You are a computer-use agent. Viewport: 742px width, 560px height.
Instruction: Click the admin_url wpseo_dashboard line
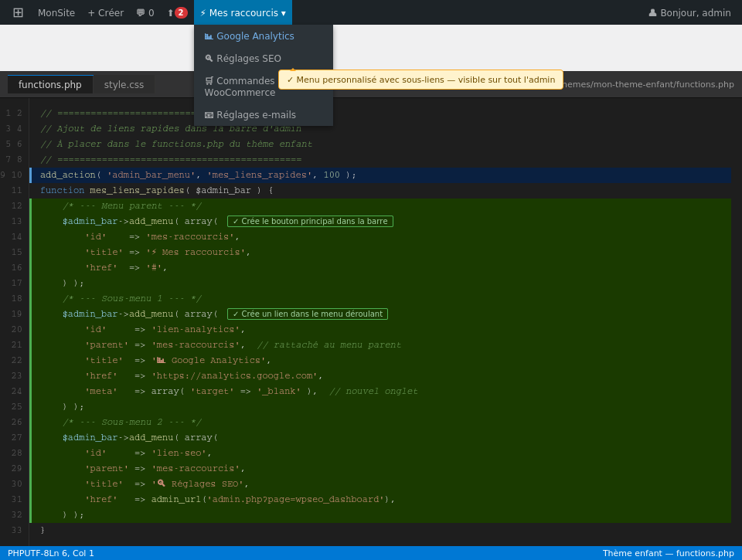240,499
